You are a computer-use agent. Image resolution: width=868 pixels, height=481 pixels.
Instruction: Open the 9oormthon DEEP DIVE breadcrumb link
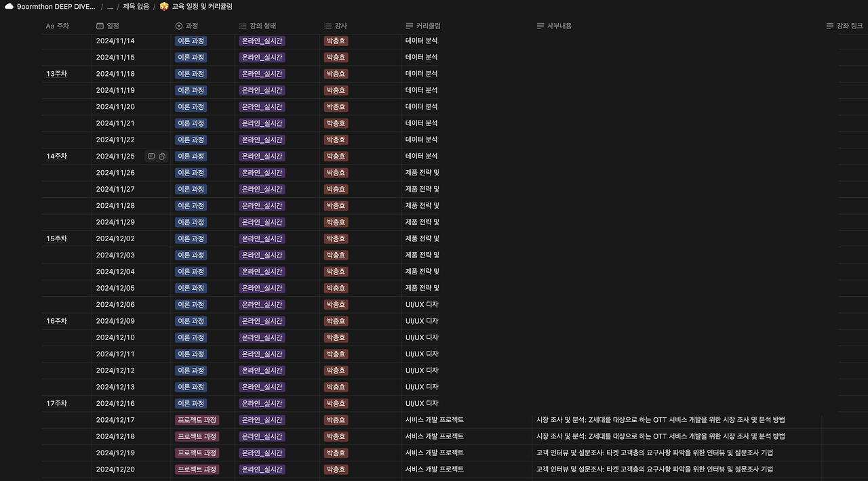click(56, 6)
